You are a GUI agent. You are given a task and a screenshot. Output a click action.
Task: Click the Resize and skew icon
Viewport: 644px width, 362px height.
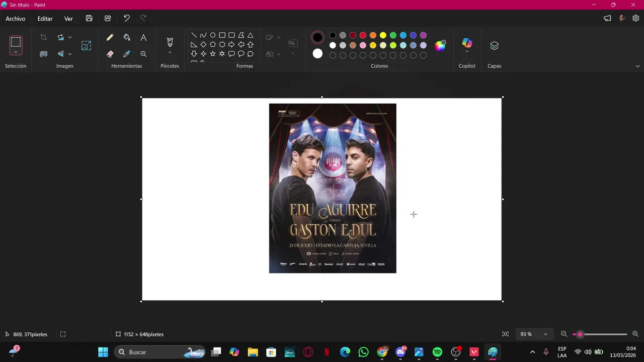pyautogui.click(x=86, y=46)
